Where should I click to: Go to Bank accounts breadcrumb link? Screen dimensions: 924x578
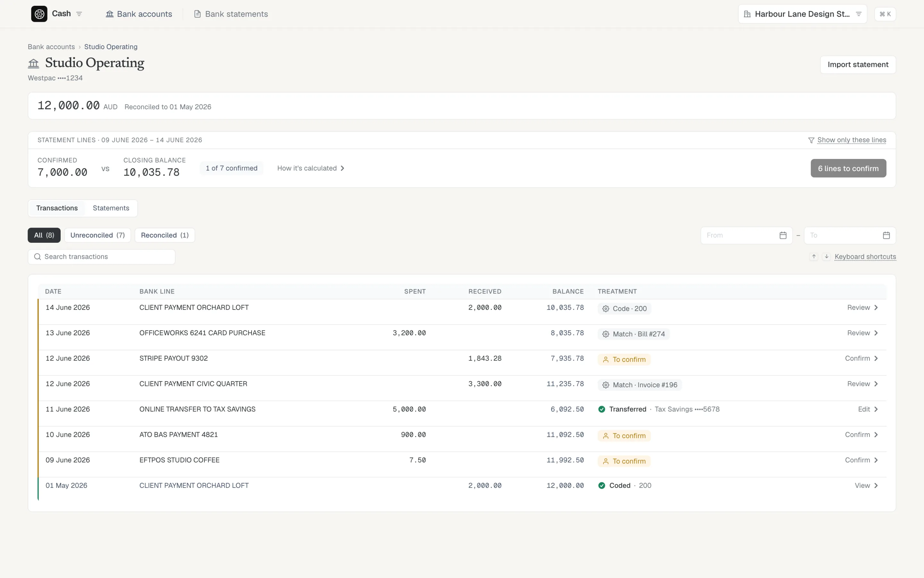click(51, 47)
